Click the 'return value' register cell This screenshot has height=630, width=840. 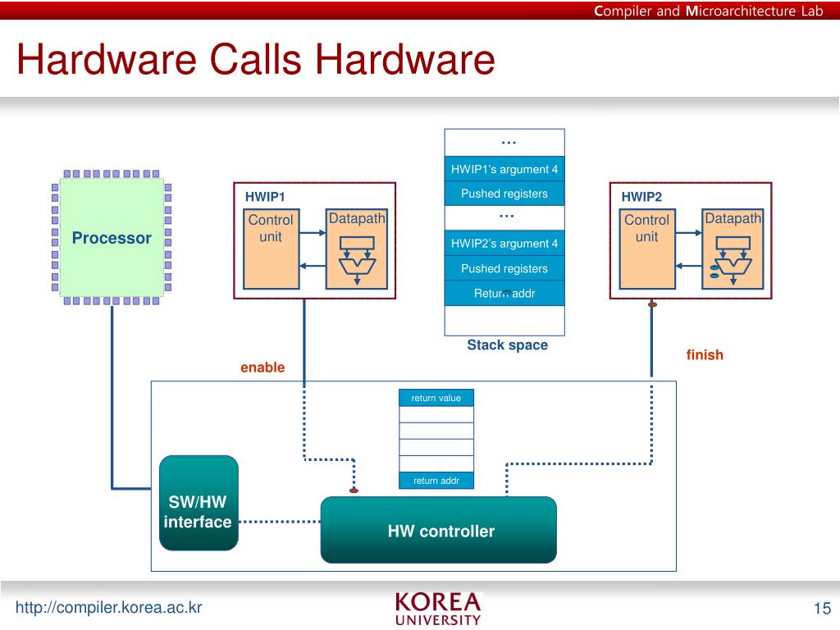click(436, 398)
